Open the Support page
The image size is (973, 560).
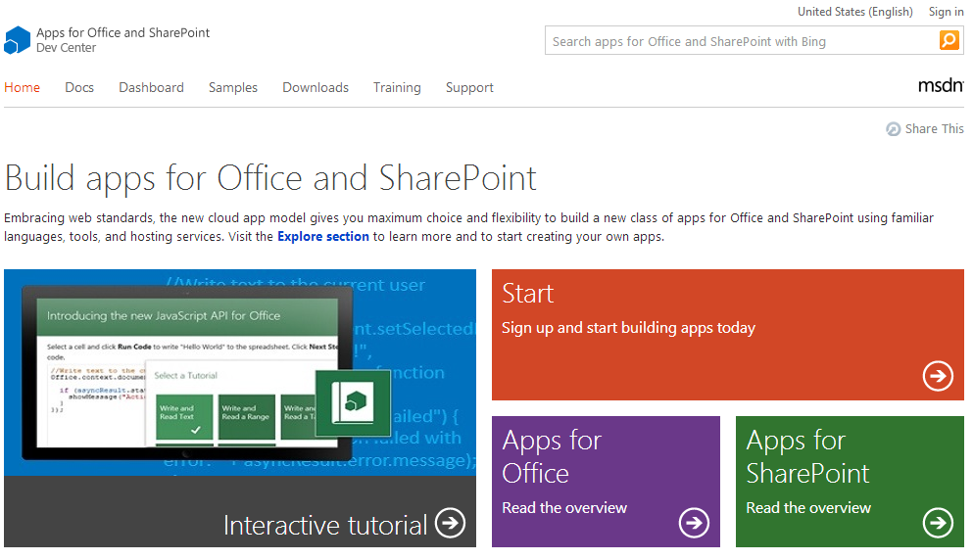tap(469, 87)
